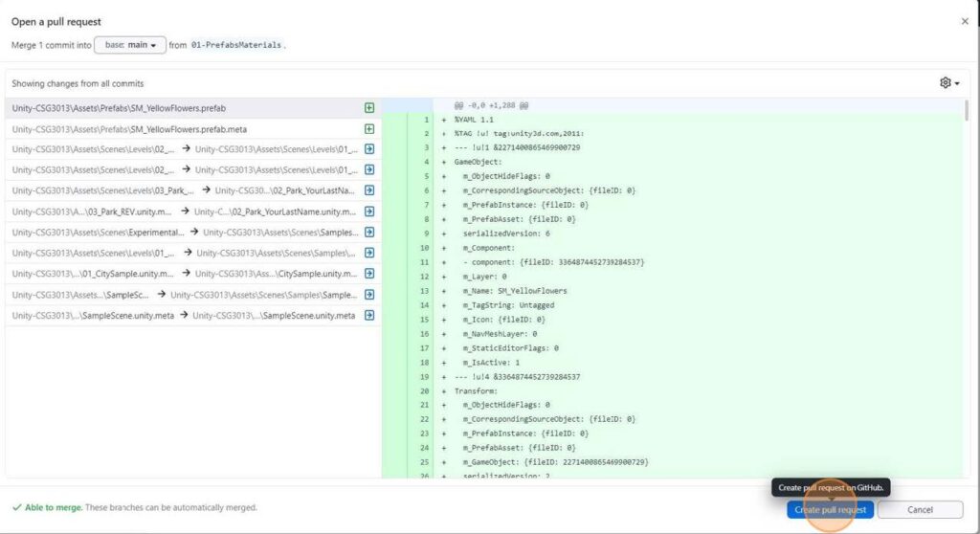Click the diff scrollbar thumb
The image size is (980, 534).
click(967, 110)
